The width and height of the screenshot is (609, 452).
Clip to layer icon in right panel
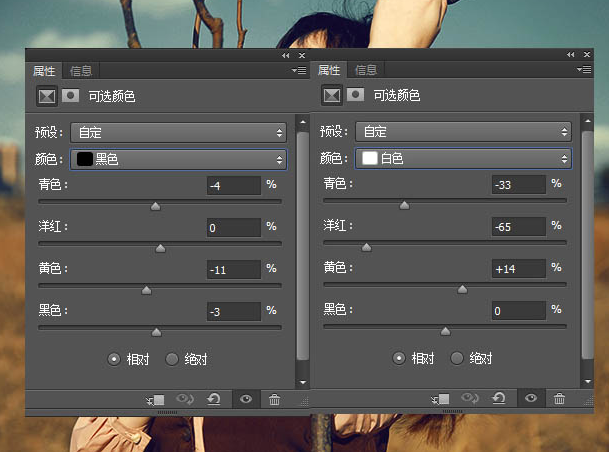(440, 399)
